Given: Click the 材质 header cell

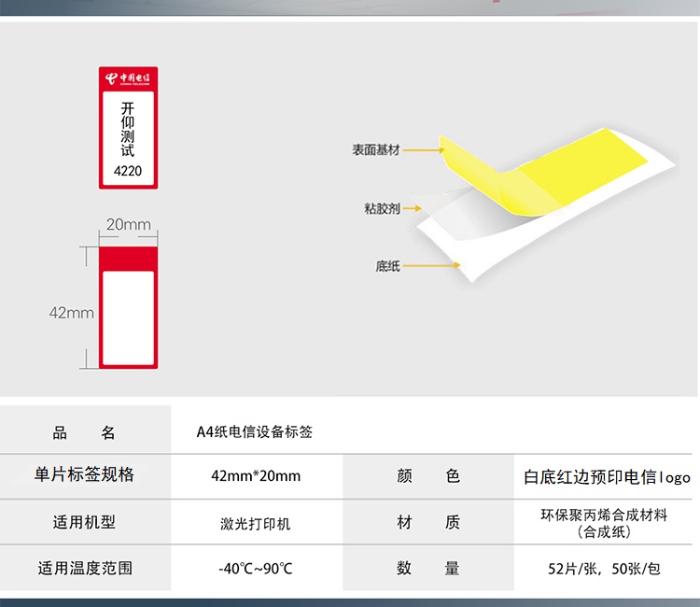Looking at the screenshot, I should tap(428, 522).
